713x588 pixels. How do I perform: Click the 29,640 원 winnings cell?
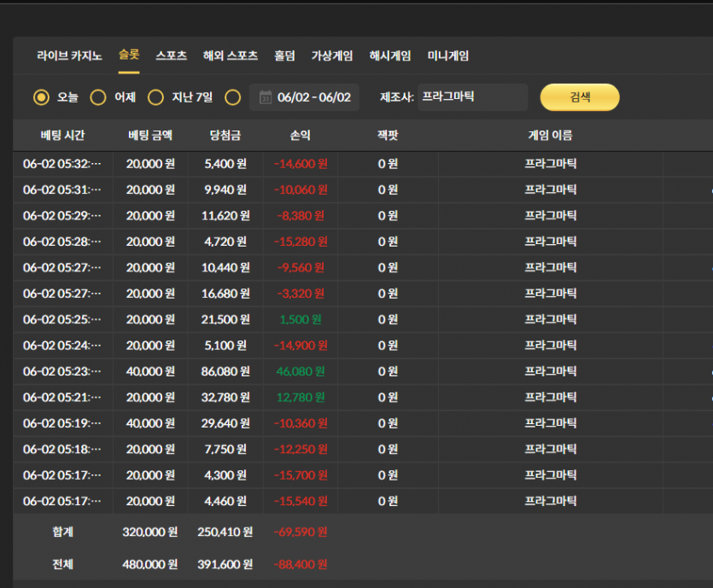[225, 423]
